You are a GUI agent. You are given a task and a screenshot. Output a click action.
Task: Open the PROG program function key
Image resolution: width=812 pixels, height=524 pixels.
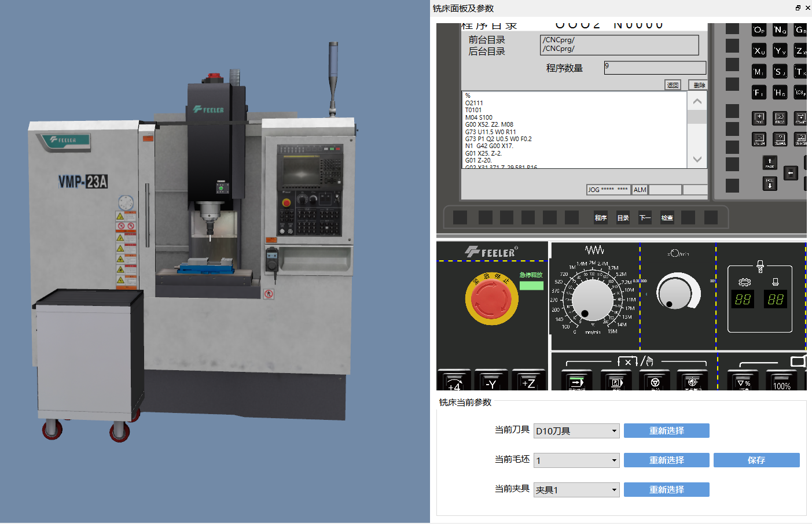point(780,118)
